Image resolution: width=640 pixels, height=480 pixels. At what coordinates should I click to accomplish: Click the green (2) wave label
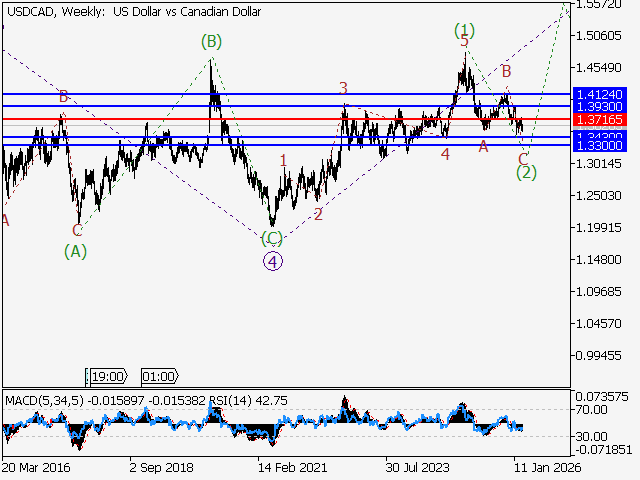pos(527,172)
